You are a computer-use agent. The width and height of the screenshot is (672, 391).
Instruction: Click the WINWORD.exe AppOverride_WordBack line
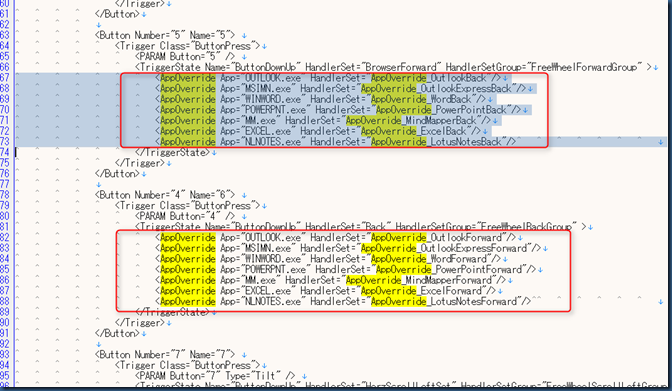pos(320,99)
